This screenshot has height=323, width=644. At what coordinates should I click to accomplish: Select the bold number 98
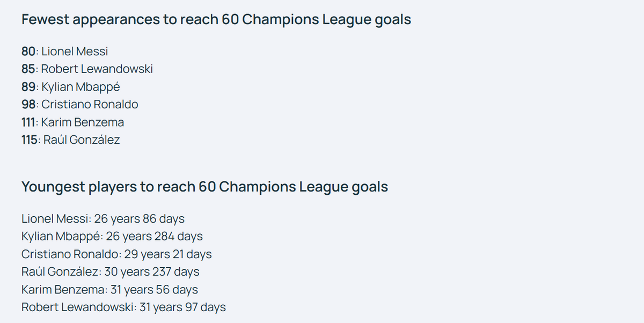tap(28, 105)
